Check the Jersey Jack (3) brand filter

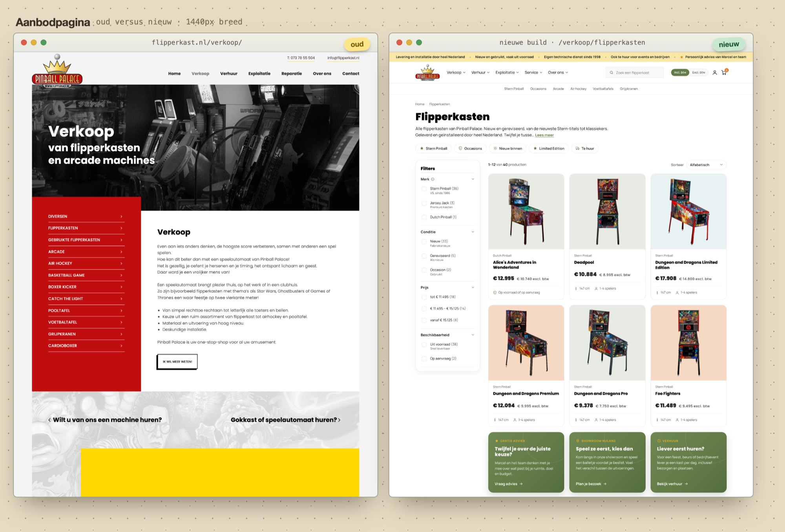tap(424, 203)
